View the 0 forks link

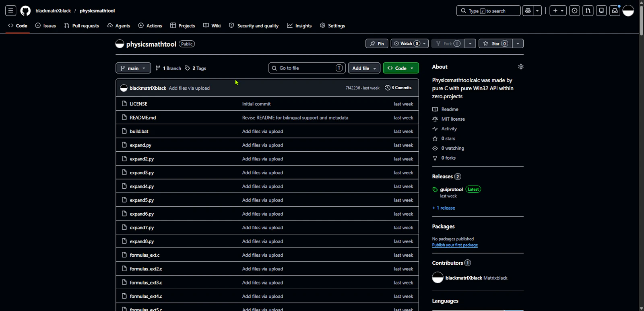[444, 158]
